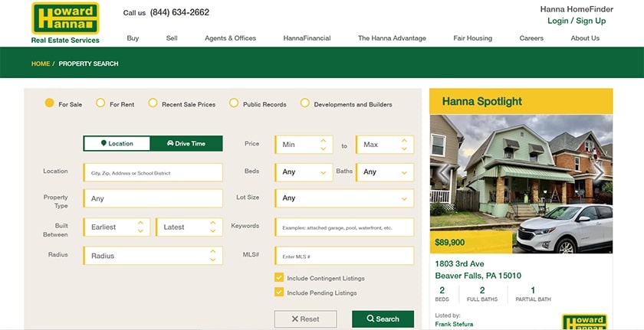Choose Recent Sale Prices option

point(153,103)
